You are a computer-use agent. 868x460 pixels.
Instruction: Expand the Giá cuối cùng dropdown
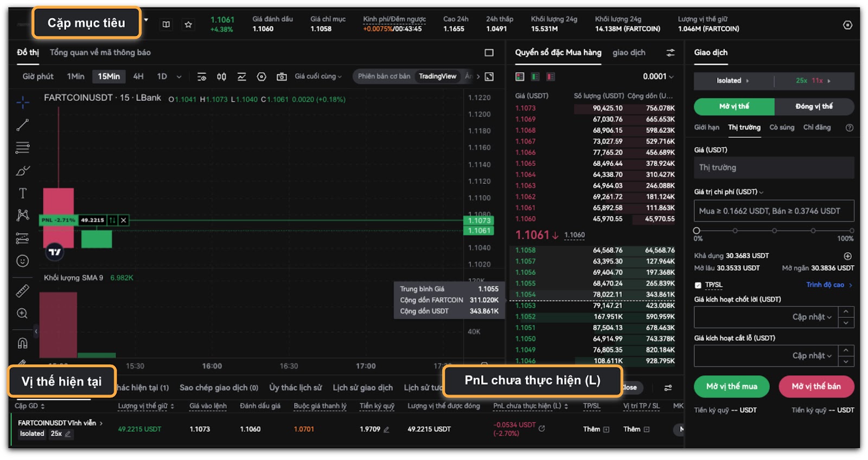point(318,76)
